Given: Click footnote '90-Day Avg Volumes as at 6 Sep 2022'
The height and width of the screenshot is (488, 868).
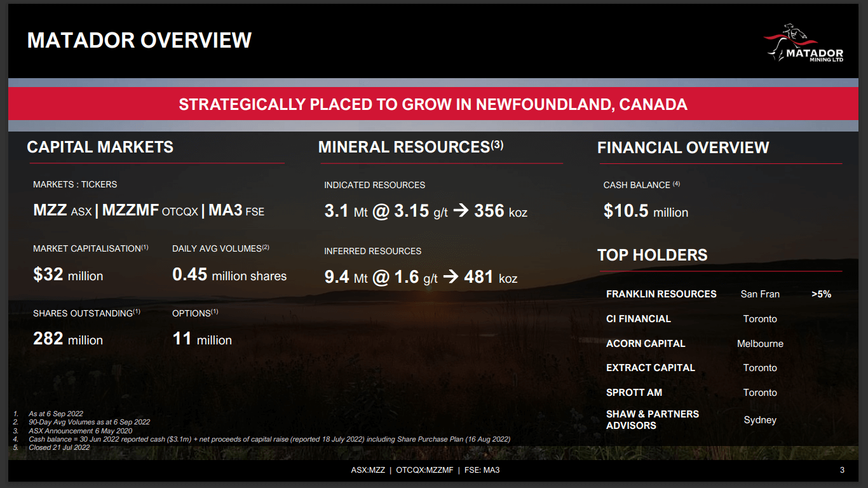Looking at the screenshot, I should [90, 422].
